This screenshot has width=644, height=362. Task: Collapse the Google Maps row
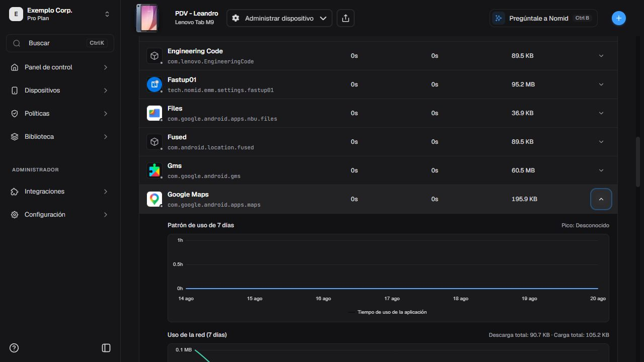pyautogui.click(x=601, y=199)
